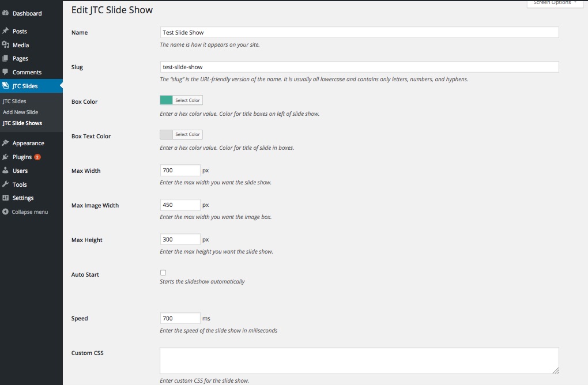588x385 pixels.
Task: Open the Settings menu item
Action: pyautogui.click(x=23, y=198)
